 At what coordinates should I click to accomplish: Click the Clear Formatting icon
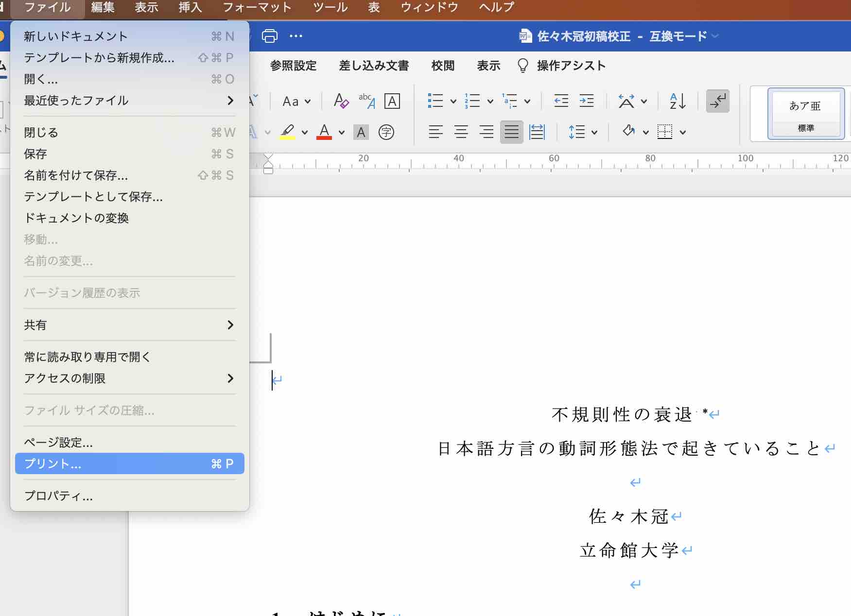pos(341,101)
